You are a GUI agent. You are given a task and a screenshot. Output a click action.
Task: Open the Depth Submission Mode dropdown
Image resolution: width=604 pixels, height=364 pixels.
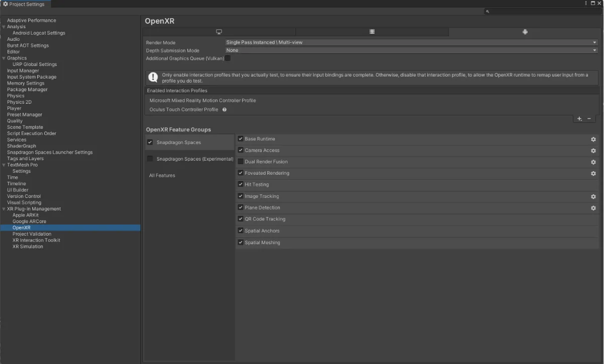click(411, 50)
